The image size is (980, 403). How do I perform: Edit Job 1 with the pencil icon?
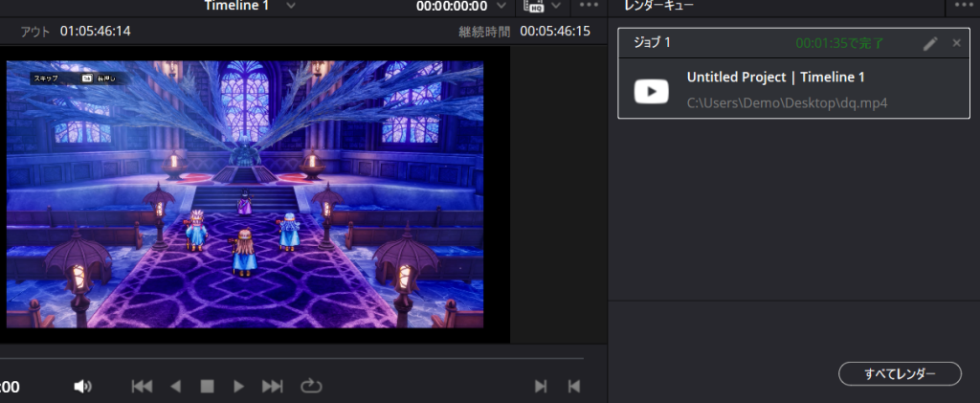930,43
